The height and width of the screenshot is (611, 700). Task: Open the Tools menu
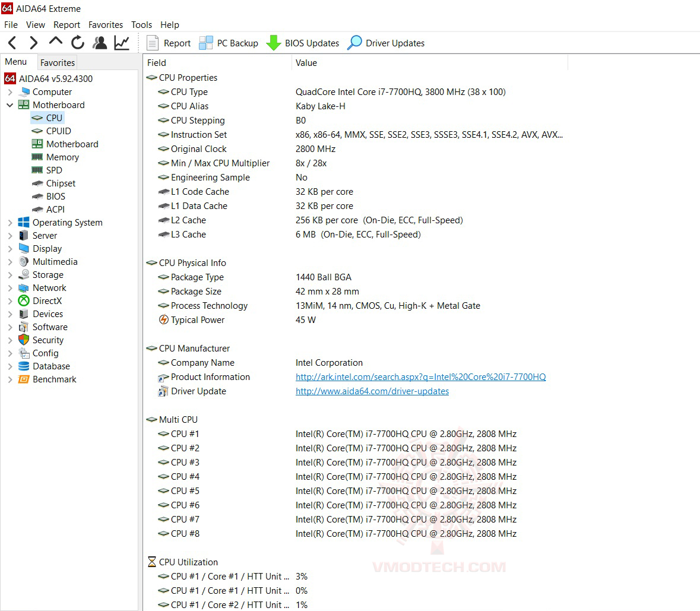coord(141,24)
